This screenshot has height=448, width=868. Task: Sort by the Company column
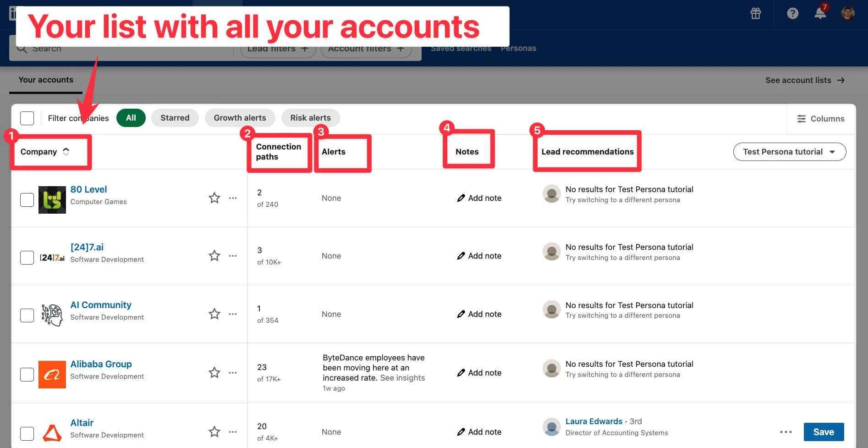coord(45,152)
